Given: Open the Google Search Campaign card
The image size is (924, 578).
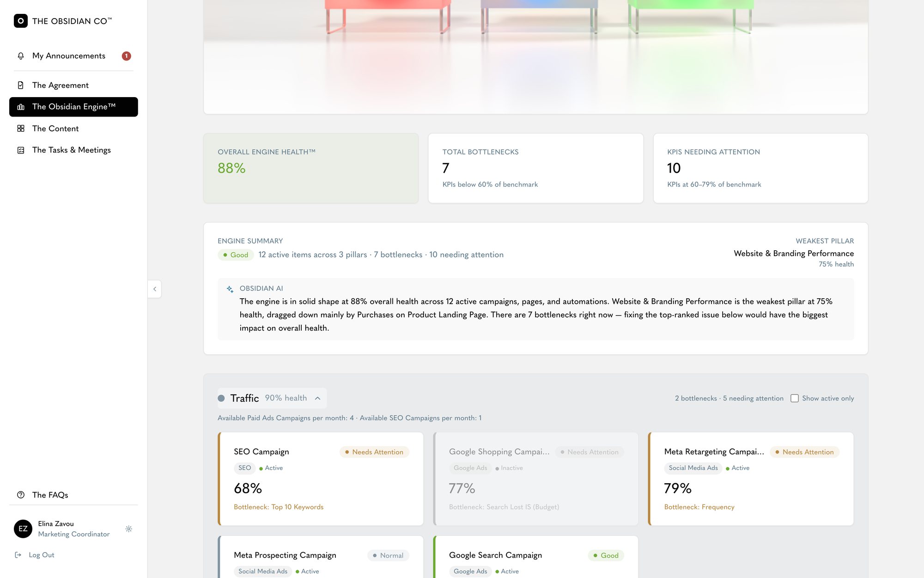Looking at the screenshot, I should (x=536, y=557).
